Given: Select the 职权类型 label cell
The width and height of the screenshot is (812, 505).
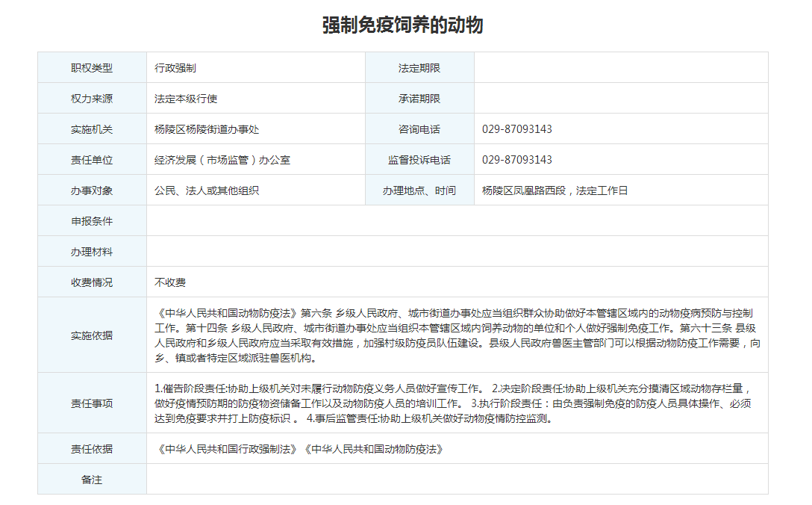Looking at the screenshot, I should click(x=92, y=68).
